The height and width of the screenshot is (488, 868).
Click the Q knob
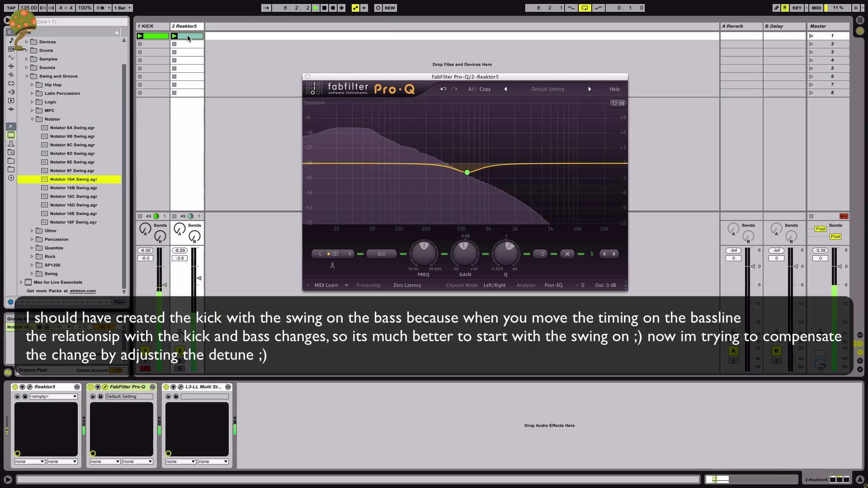point(506,253)
